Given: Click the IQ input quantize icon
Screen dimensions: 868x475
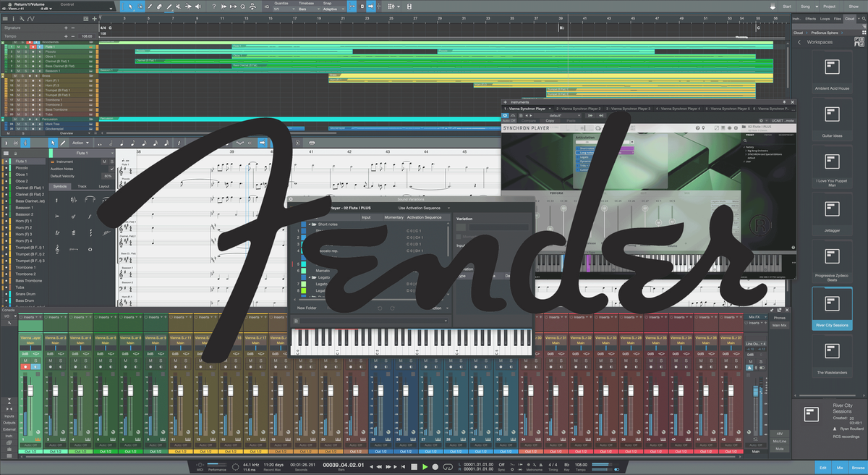Looking at the screenshot, I should tap(267, 7).
